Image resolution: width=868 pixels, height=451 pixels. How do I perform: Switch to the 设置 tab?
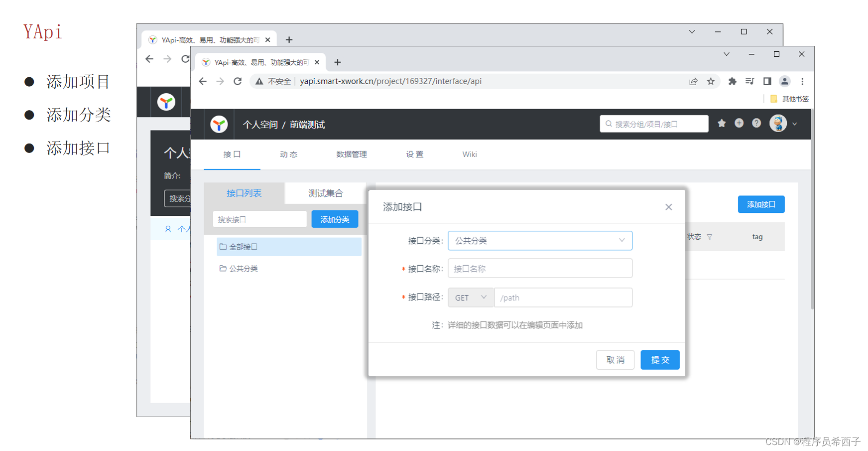pos(414,154)
